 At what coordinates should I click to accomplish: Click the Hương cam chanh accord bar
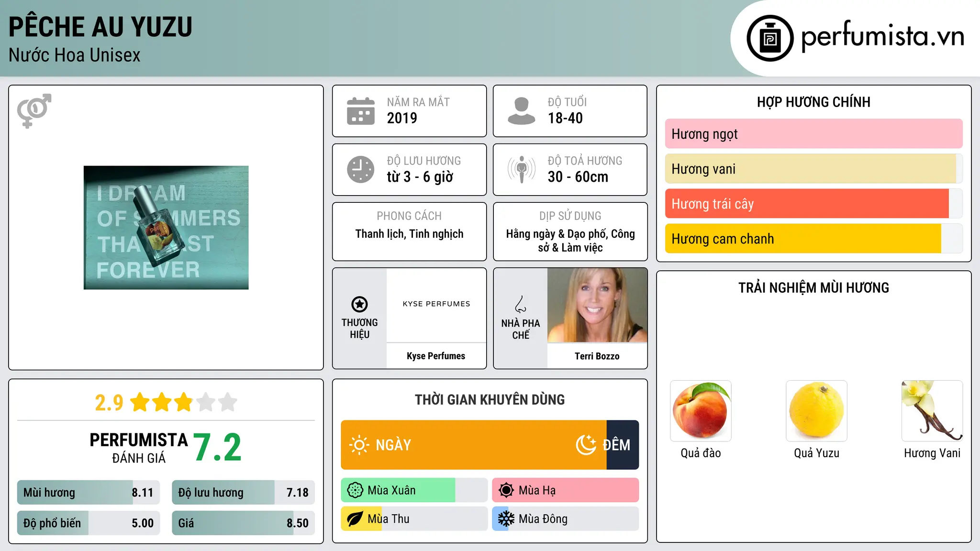pos(813,239)
